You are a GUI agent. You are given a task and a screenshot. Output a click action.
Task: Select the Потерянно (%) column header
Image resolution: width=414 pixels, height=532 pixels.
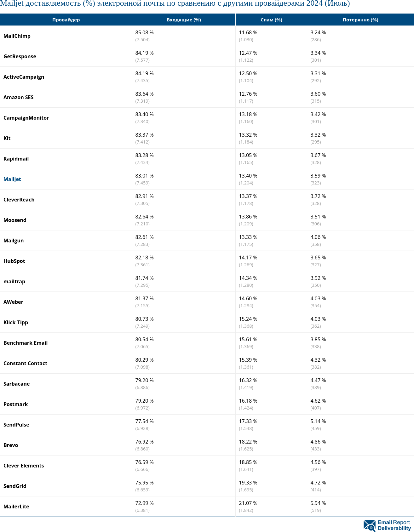point(360,20)
